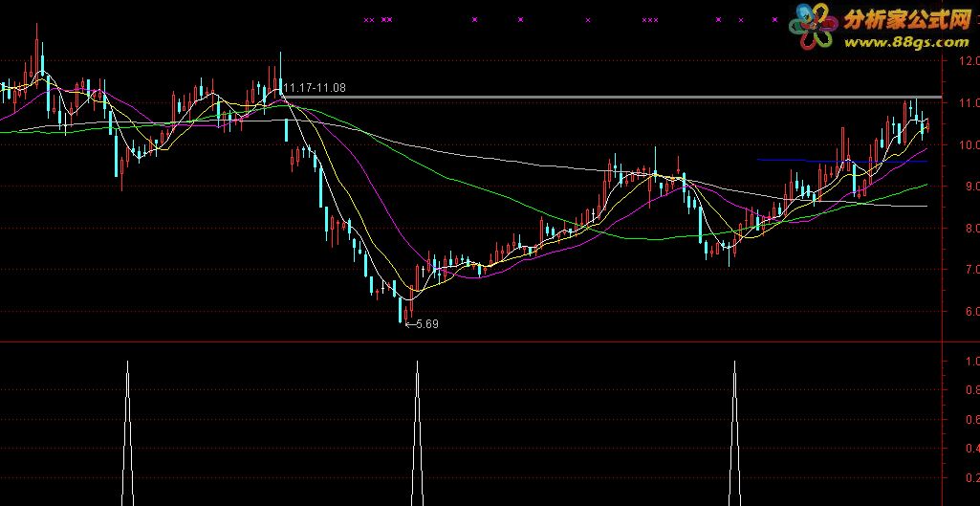Click the middle white signal spike
This screenshot has width=980, height=506.
coord(417,433)
